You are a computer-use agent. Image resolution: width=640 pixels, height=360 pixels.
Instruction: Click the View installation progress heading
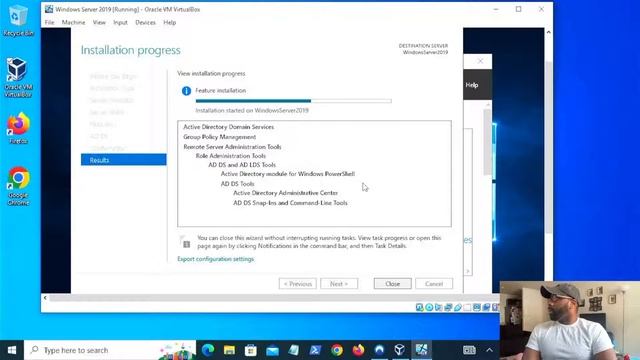pyautogui.click(x=211, y=73)
